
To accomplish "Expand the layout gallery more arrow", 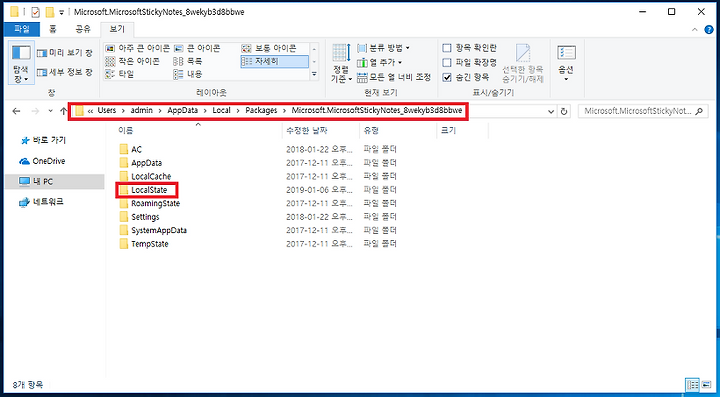I will 315,74.
